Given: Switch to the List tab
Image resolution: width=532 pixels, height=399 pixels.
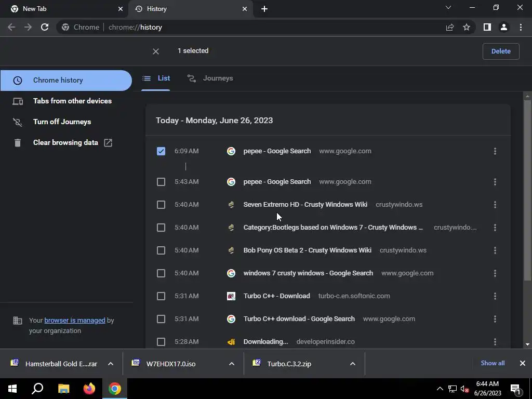Looking at the screenshot, I should (x=156, y=78).
